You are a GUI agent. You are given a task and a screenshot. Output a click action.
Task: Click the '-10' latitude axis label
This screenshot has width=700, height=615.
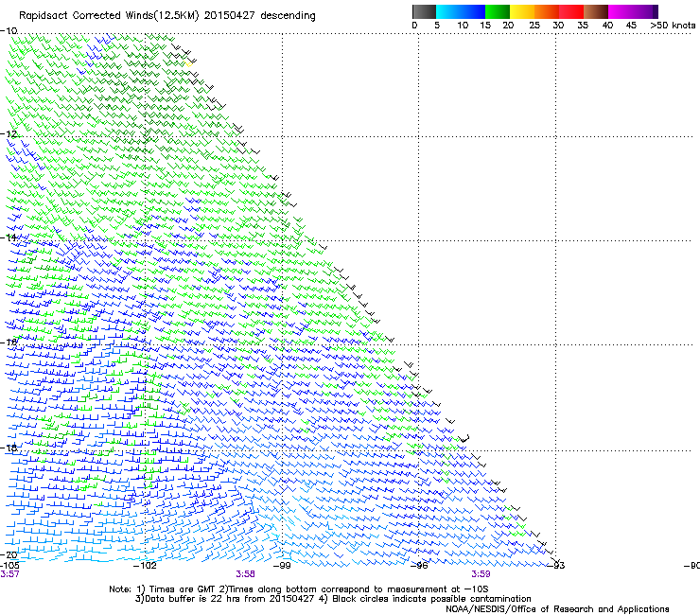(9, 30)
